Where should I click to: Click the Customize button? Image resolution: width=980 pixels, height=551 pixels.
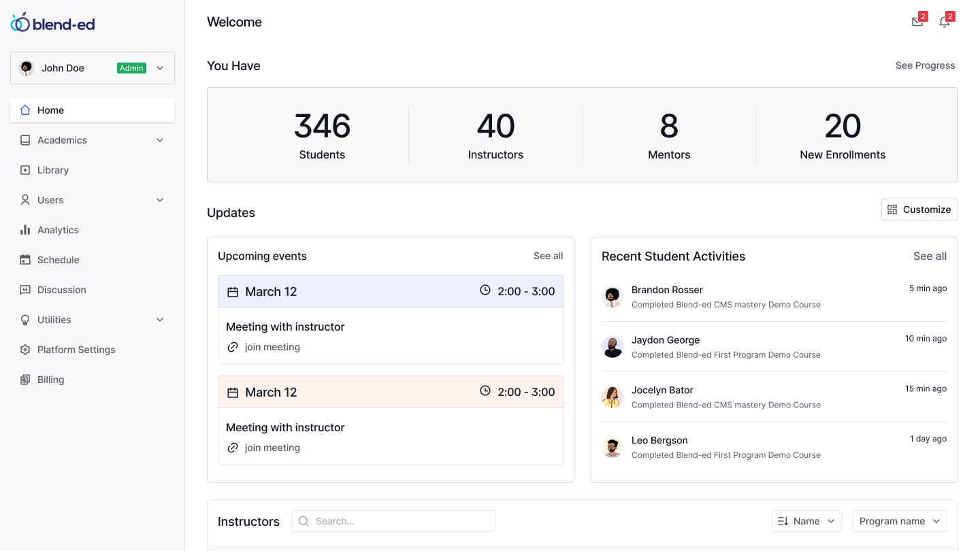coord(919,210)
